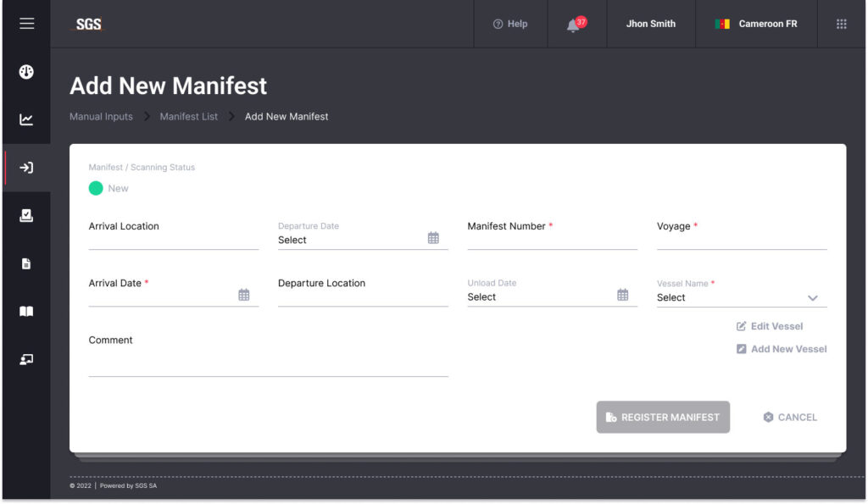Click the Manifest / Scanning Status label

[142, 167]
